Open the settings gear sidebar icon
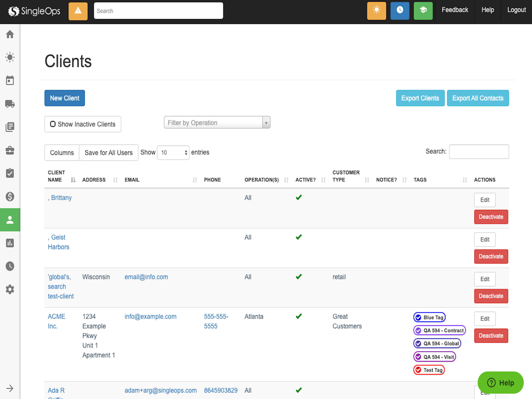The height and width of the screenshot is (399, 532). click(10, 289)
